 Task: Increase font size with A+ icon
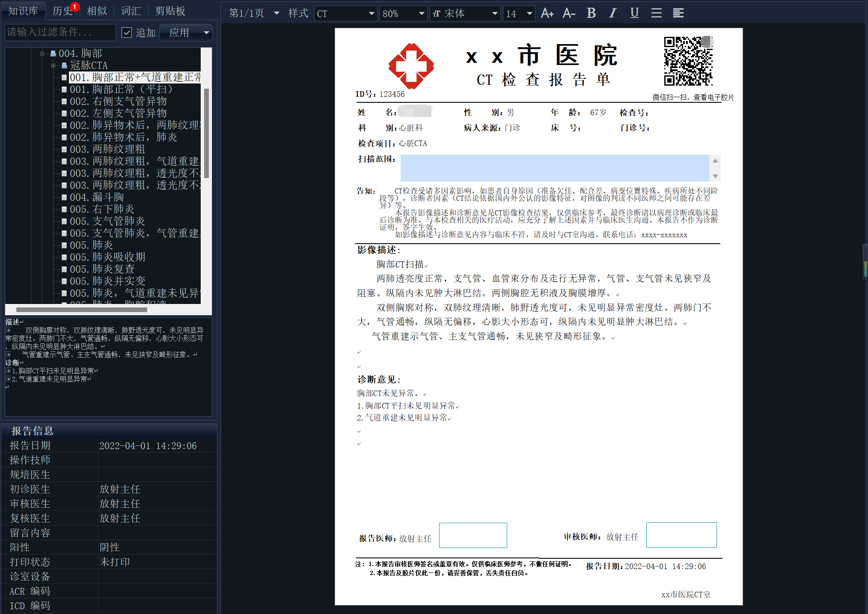(547, 13)
